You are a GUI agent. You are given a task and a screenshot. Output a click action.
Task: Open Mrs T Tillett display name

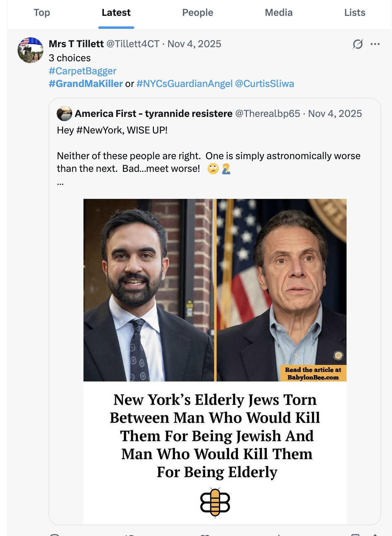(76, 44)
